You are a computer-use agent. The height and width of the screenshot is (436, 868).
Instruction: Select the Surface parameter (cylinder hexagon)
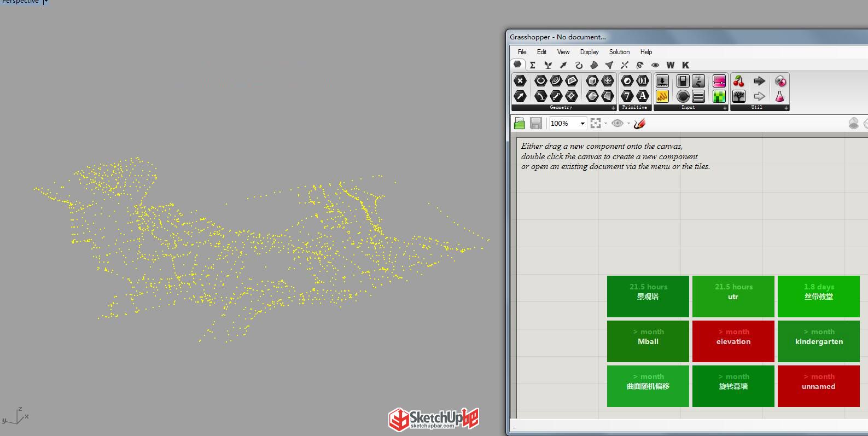pyautogui.click(x=592, y=96)
